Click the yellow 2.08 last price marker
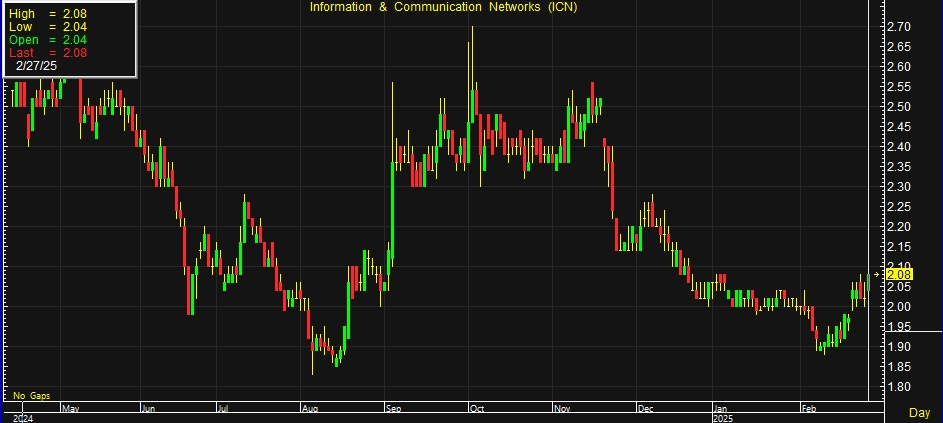This screenshot has height=423, width=943. click(x=900, y=274)
